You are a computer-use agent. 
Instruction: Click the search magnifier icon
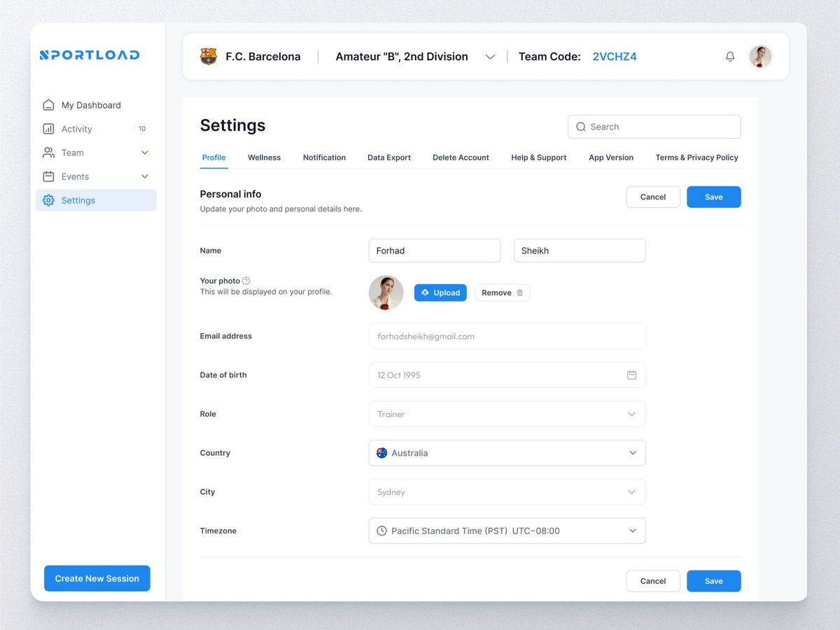point(581,127)
